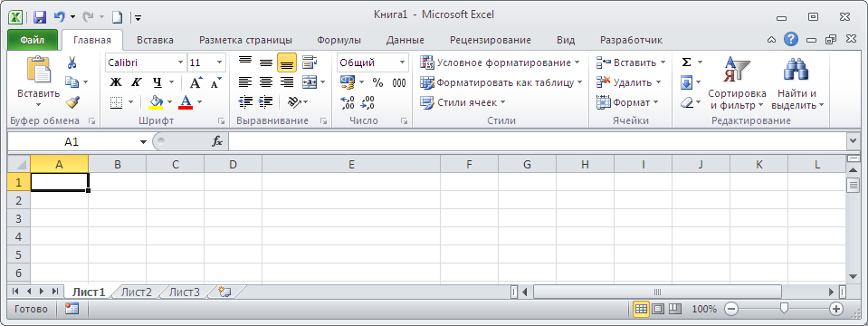868x326 pixels.
Task: Toggle Underline Ч formatting
Action: coord(157,82)
